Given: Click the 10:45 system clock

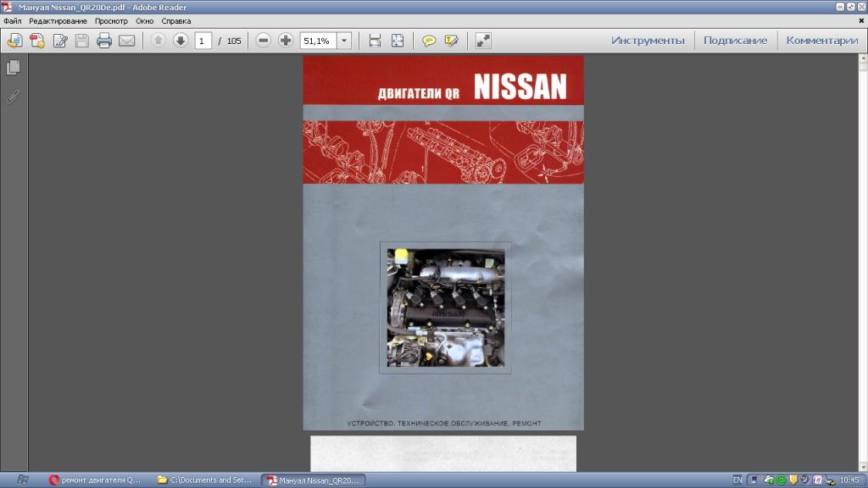Looking at the screenshot, I should click(849, 480).
